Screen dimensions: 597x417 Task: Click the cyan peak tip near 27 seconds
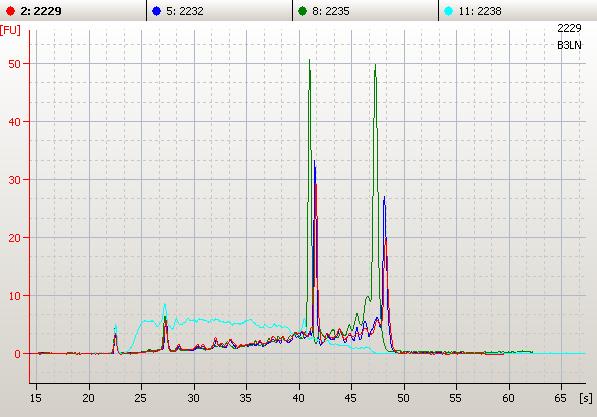click(x=165, y=304)
